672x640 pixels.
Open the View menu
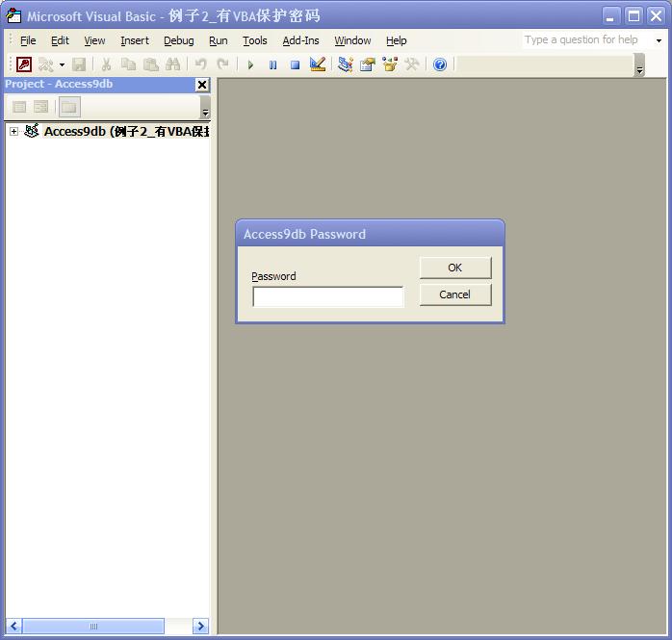94,40
